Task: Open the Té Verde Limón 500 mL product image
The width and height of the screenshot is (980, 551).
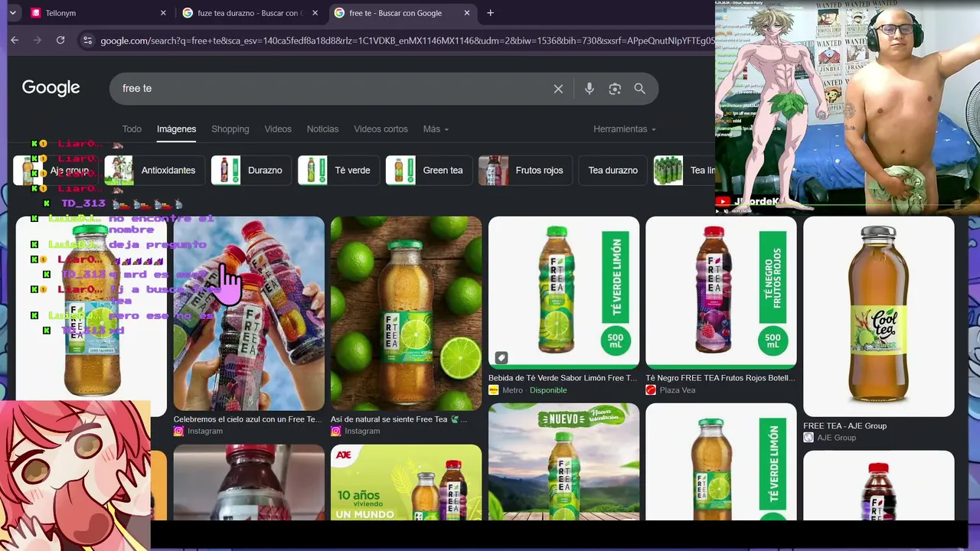Action: click(563, 292)
